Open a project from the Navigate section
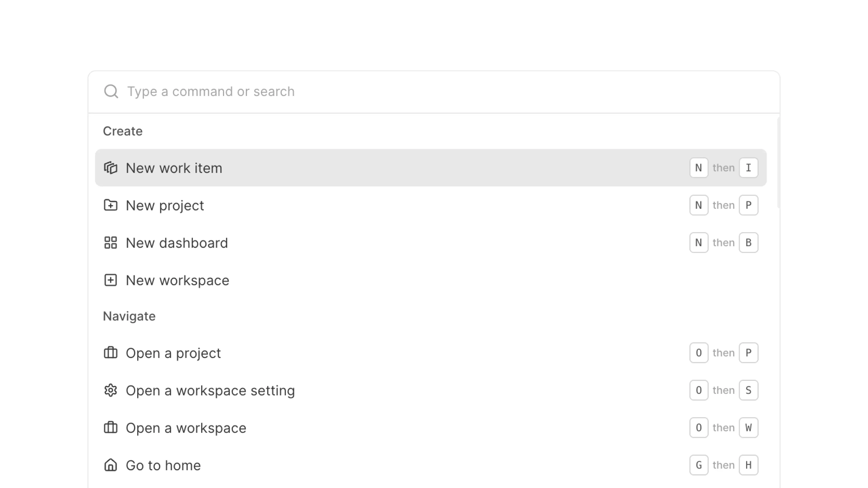Viewport: 868px width, 488px height. pos(173,353)
